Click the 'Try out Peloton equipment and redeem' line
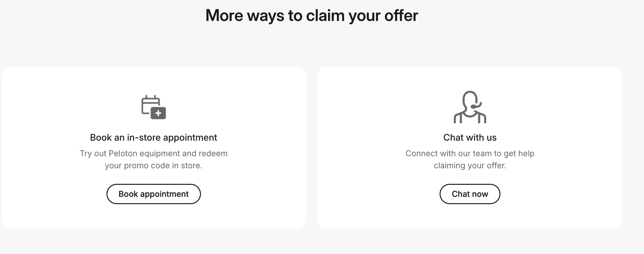The width and height of the screenshot is (644, 254). (x=154, y=153)
